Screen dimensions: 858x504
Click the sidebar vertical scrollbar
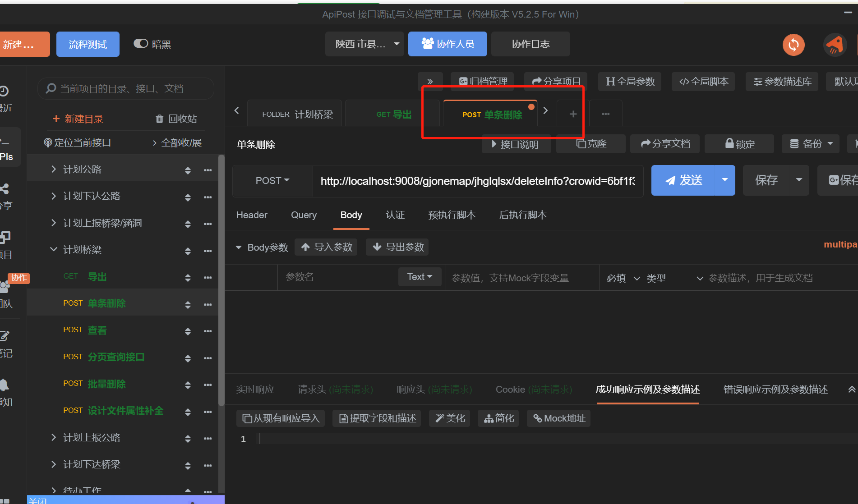[221, 280]
